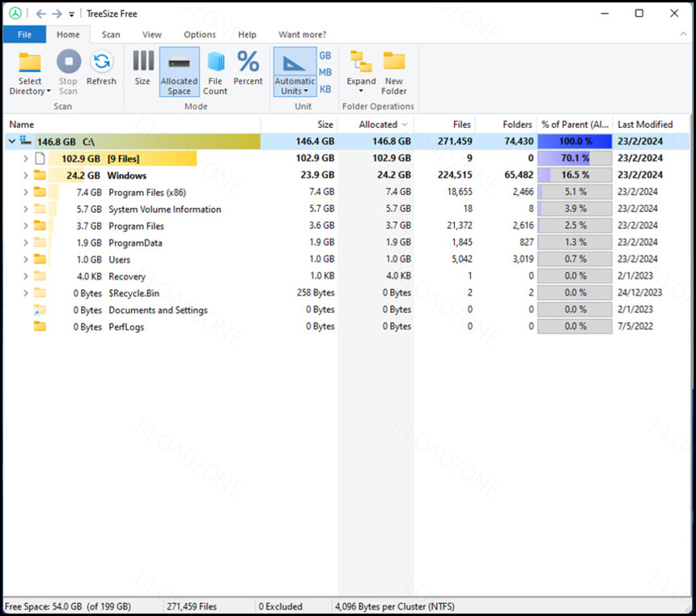Viewport: 696px width, 616px height.
Task: Click the 16.5 % bar for Windows
Action: coord(575,175)
